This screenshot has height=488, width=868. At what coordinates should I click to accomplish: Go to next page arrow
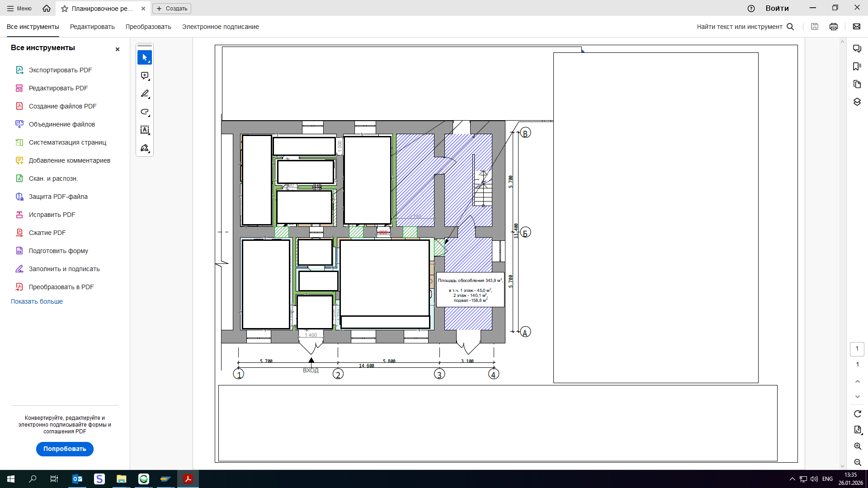coord(858,397)
